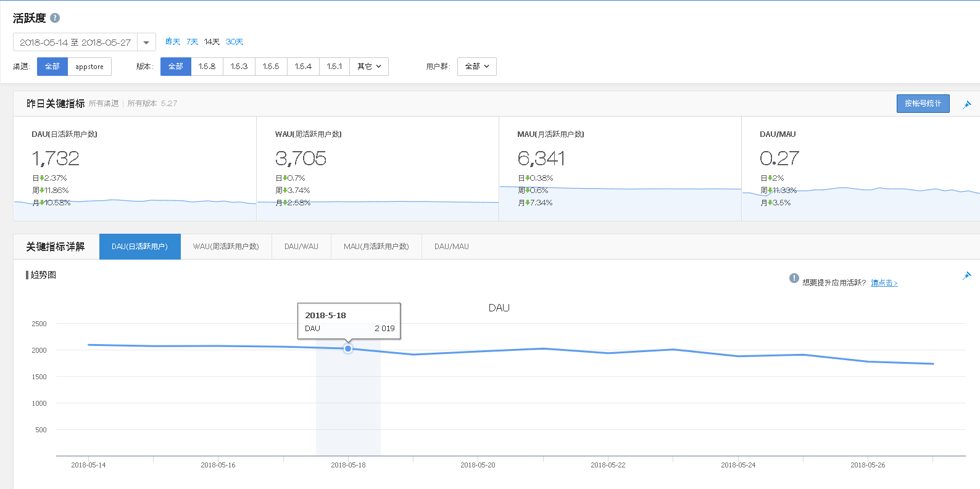Pin the 昨日关键指标 panel with the pin icon
The image size is (980, 489).
967,104
